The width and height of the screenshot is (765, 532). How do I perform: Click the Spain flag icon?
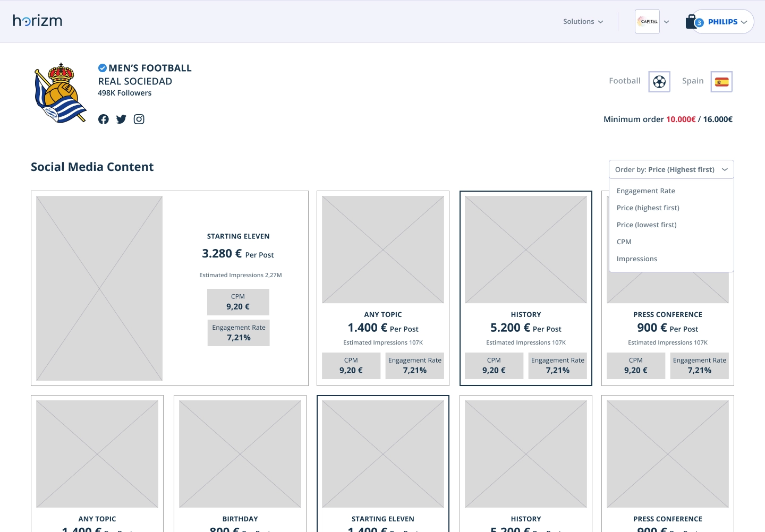coord(721,82)
